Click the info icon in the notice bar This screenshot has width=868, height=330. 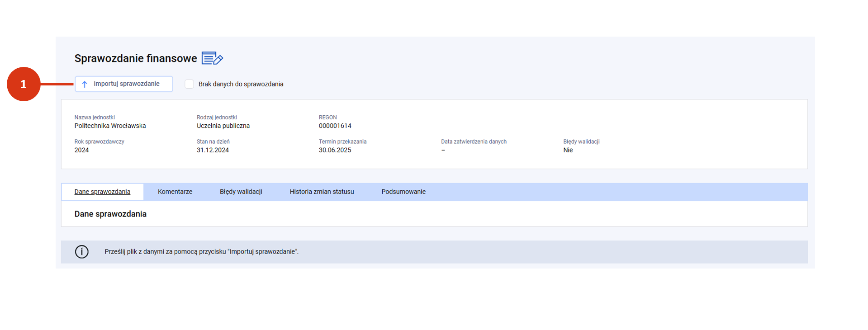click(82, 252)
